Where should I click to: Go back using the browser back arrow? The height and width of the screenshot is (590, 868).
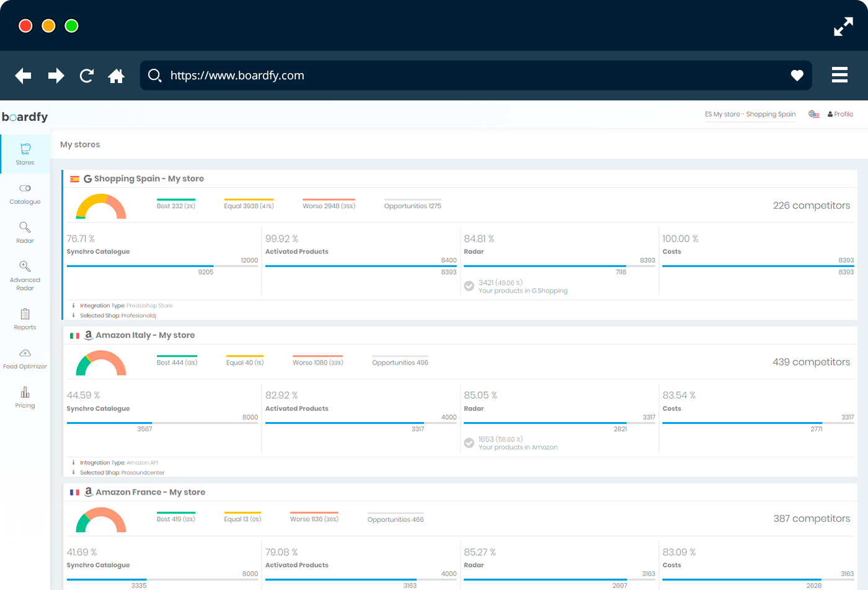click(x=23, y=76)
